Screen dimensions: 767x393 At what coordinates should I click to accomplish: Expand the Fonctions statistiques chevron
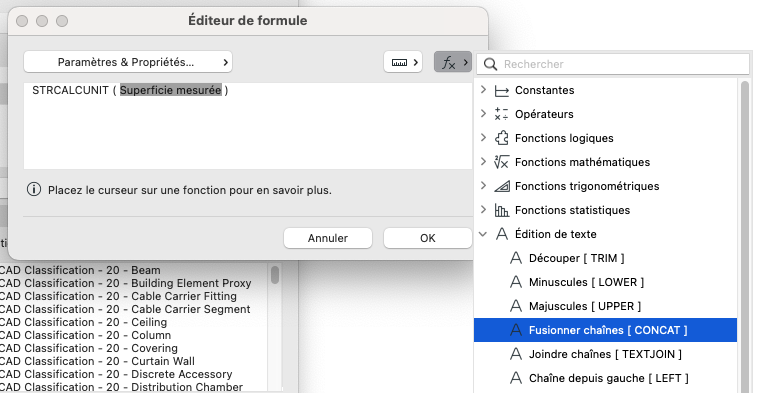pos(483,209)
